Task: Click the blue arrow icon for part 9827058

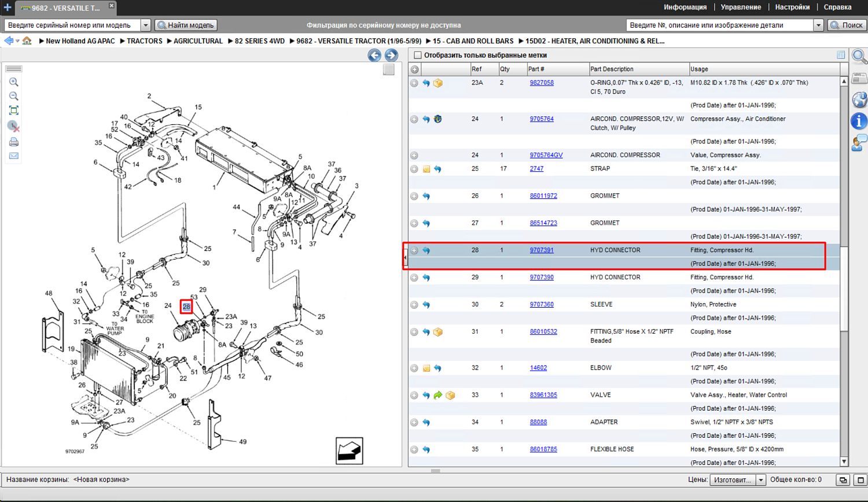Action: [426, 83]
